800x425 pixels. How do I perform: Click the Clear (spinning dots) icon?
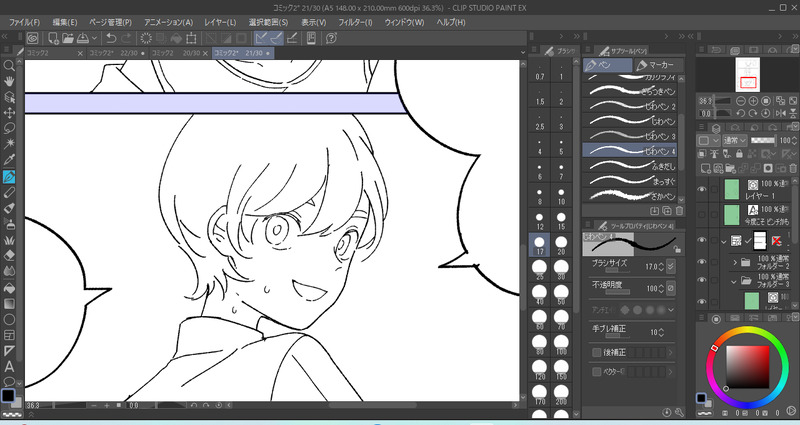click(146, 38)
